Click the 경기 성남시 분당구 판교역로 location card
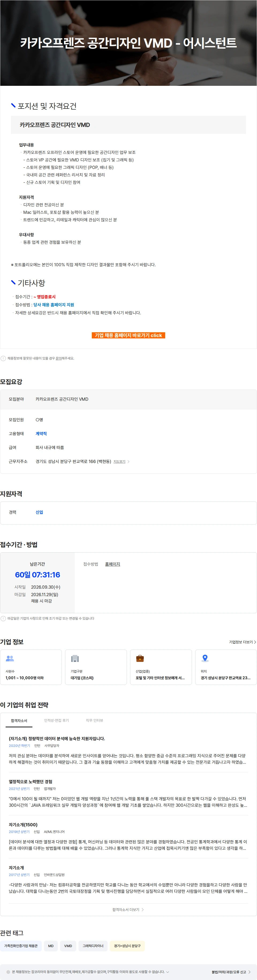This screenshot has width=257, height=980. pos(226,667)
